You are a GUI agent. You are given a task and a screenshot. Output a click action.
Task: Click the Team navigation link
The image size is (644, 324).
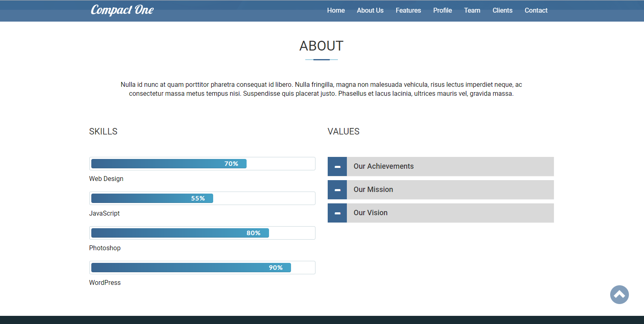pyautogui.click(x=472, y=11)
